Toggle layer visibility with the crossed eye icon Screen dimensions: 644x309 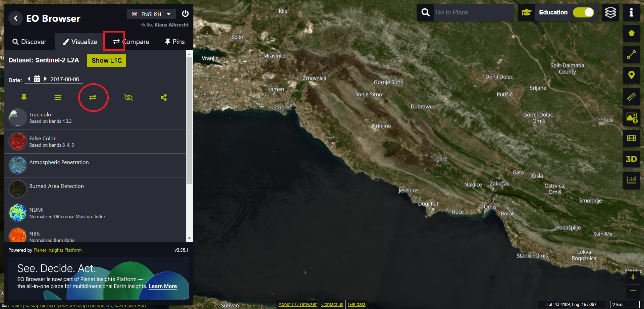click(128, 97)
